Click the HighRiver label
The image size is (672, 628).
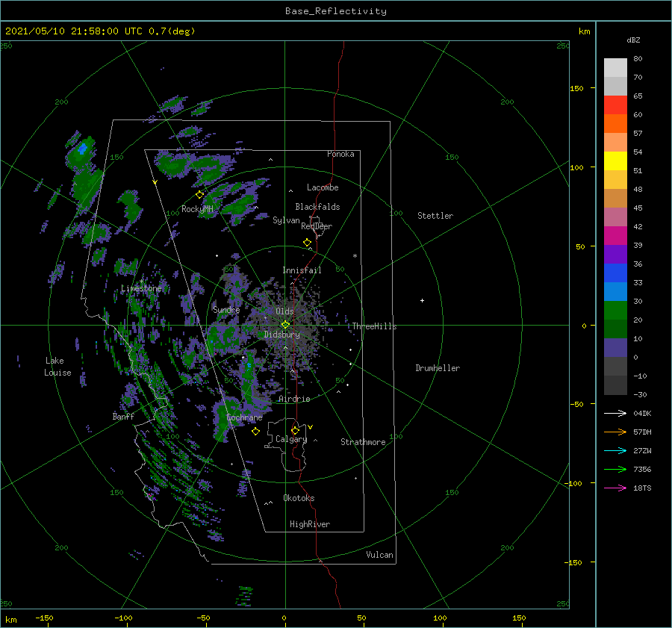(310, 524)
